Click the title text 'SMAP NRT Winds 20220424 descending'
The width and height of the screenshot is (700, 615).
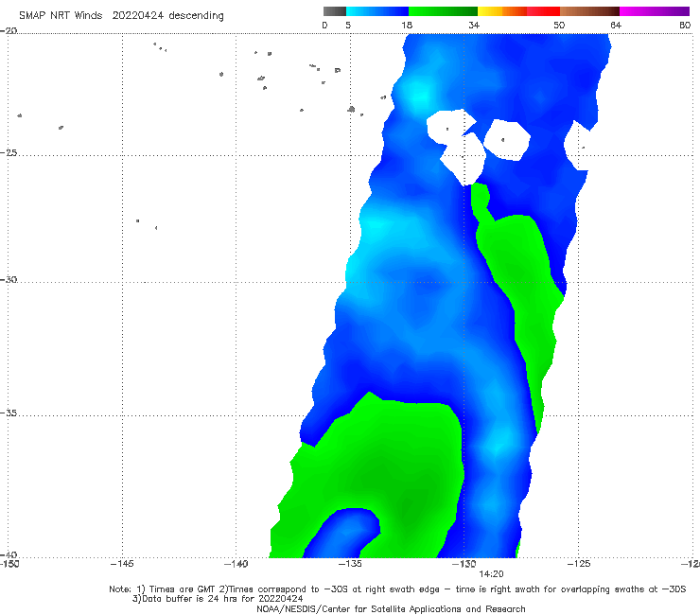121,15
